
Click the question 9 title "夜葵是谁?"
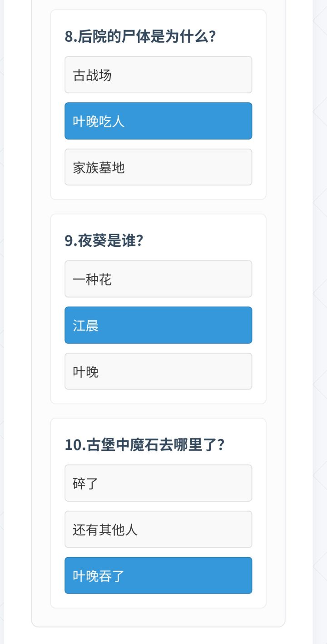pyautogui.click(x=104, y=240)
